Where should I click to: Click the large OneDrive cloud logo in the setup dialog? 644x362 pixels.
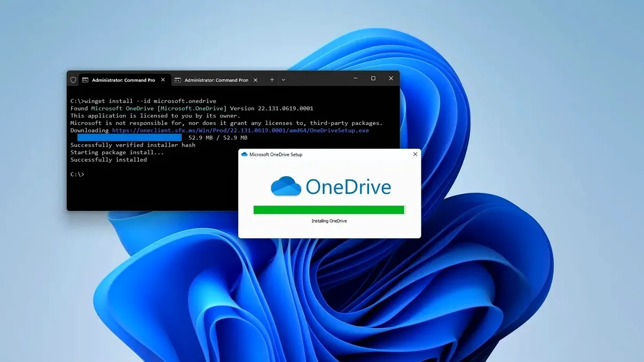(286, 186)
